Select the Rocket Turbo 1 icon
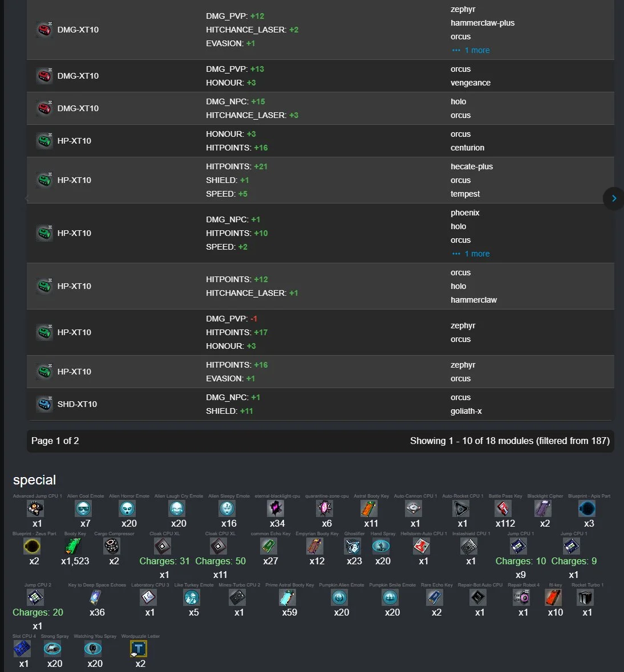The width and height of the screenshot is (624, 672). pos(586,597)
